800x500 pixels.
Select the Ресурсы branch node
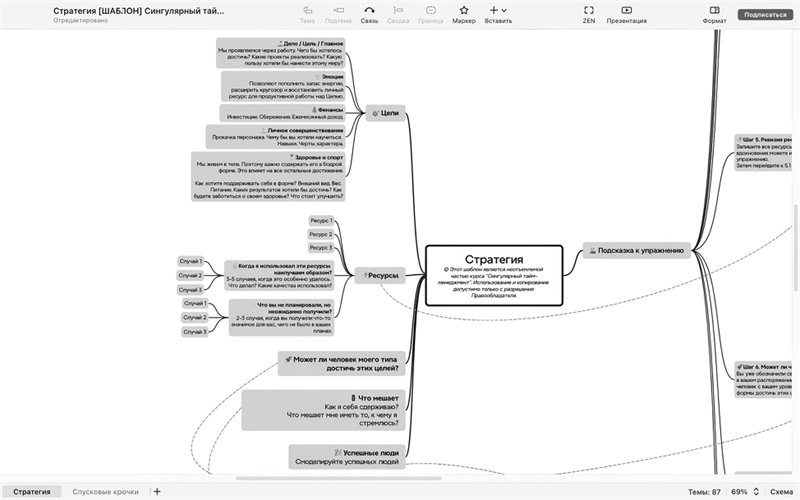pos(380,275)
